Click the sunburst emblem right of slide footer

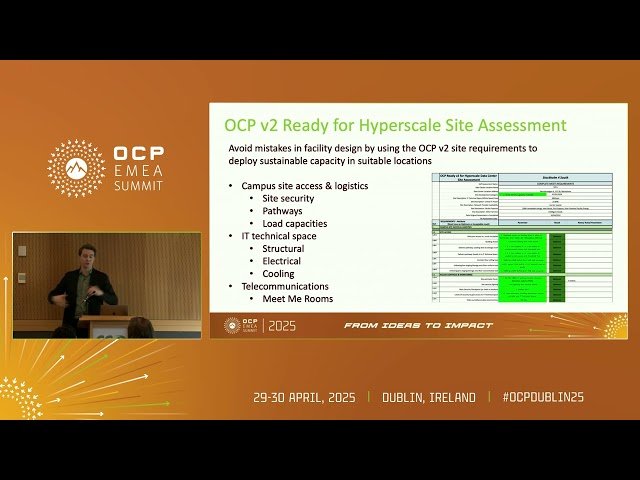(x=613, y=325)
